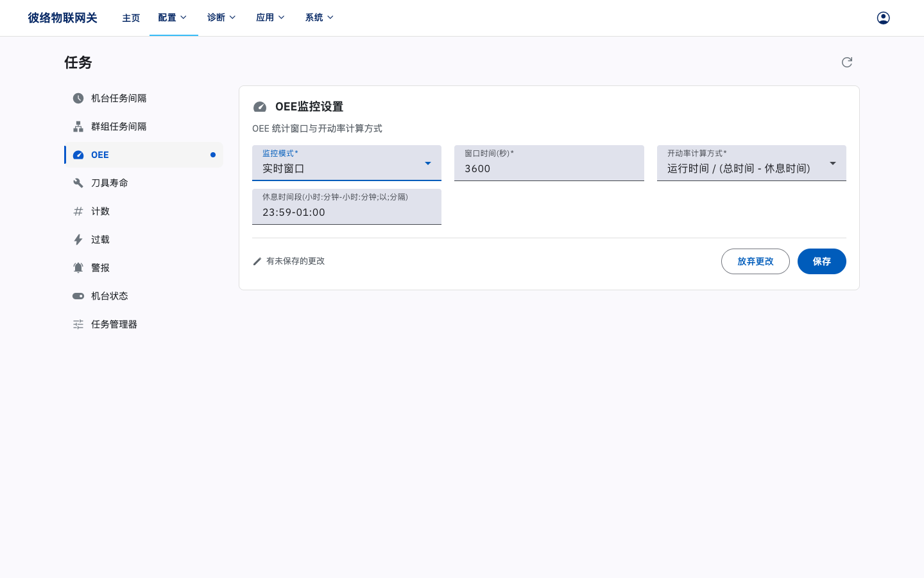The height and width of the screenshot is (578, 924).
Task: Click the clock icon for 机台任务间隔
Action: click(x=78, y=98)
